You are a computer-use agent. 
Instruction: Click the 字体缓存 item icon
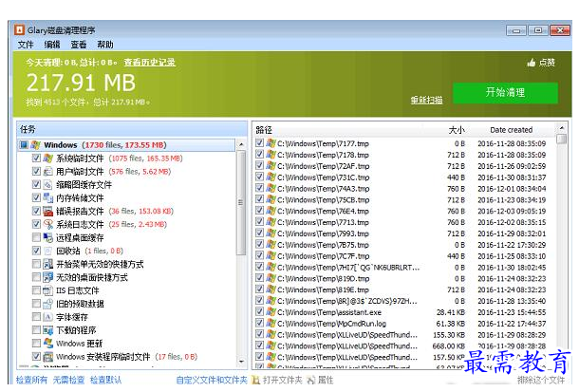[48, 317]
